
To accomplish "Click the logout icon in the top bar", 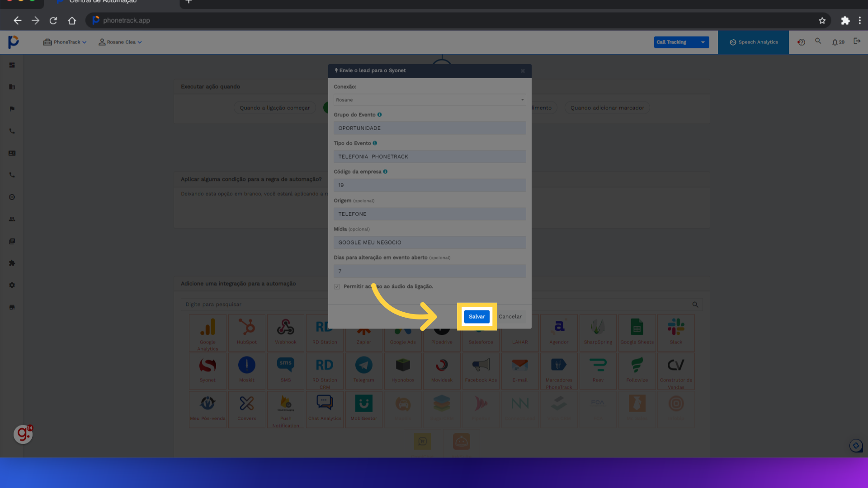I will pos(857,41).
